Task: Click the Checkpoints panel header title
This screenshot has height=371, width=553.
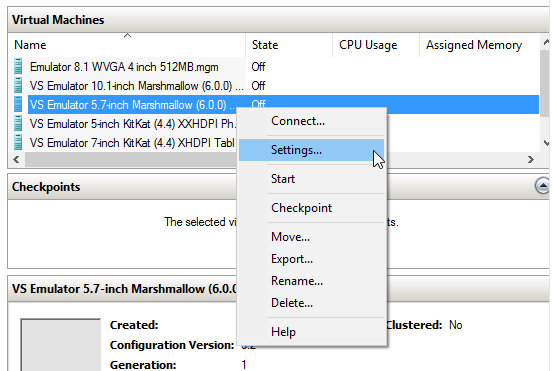Action: point(46,187)
